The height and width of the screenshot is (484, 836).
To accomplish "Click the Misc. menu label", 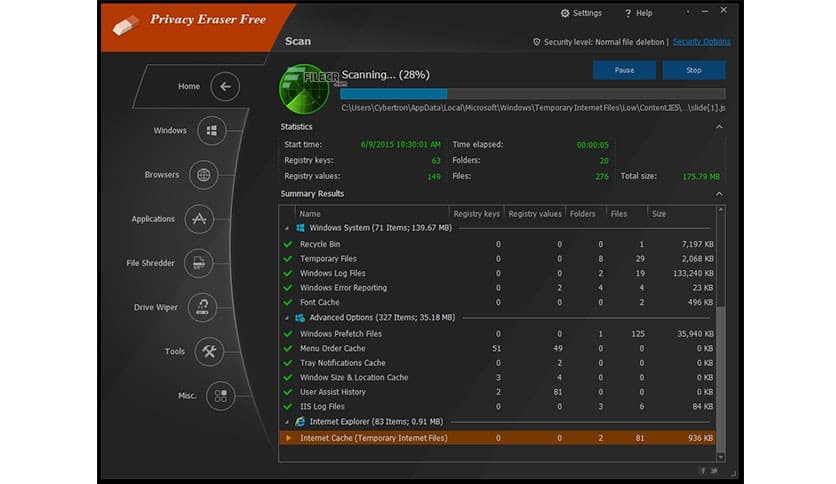I will point(187,396).
